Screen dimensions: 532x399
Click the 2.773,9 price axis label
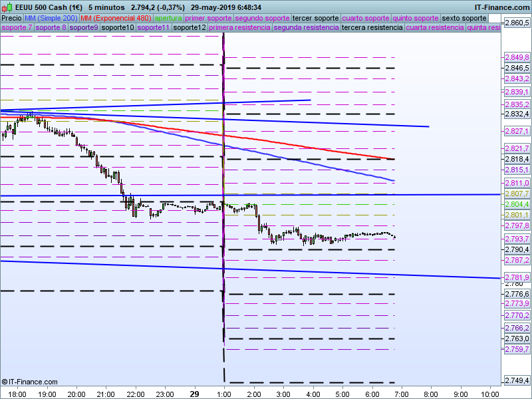(517, 303)
